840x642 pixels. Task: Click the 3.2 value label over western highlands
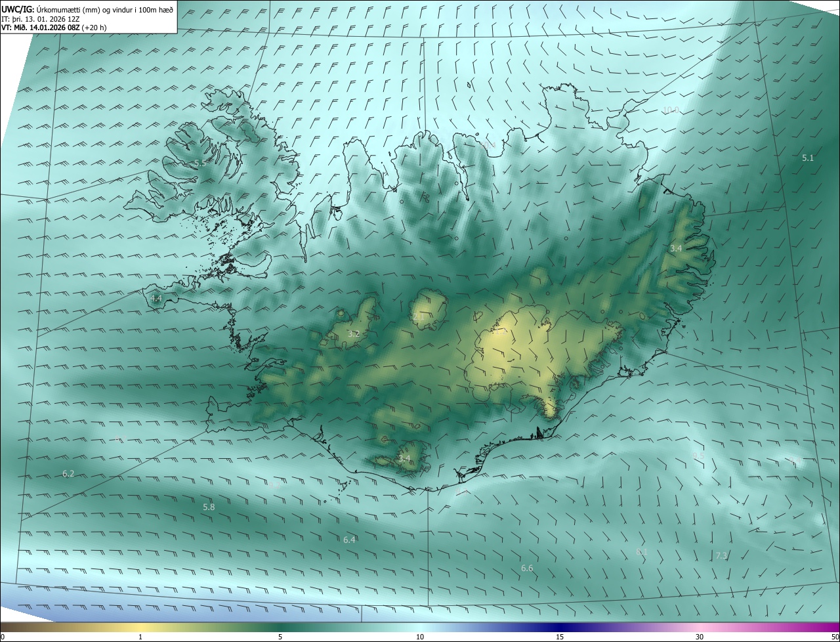(354, 333)
